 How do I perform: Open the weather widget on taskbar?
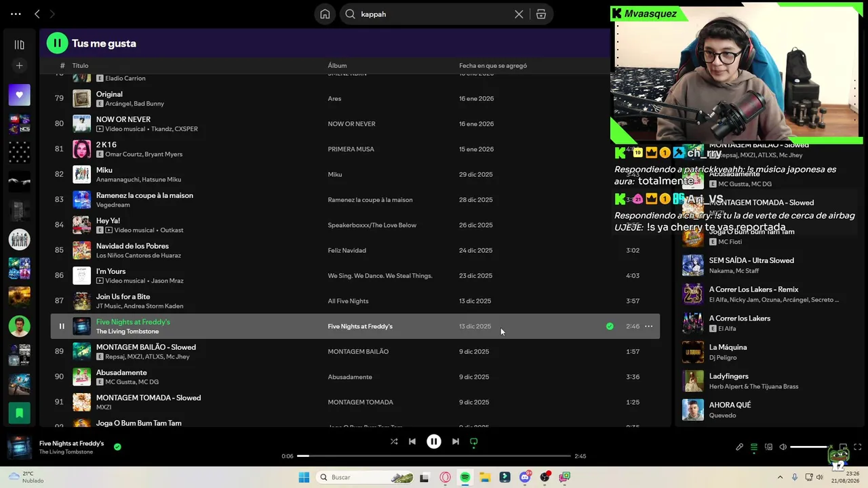pyautogui.click(x=26, y=477)
